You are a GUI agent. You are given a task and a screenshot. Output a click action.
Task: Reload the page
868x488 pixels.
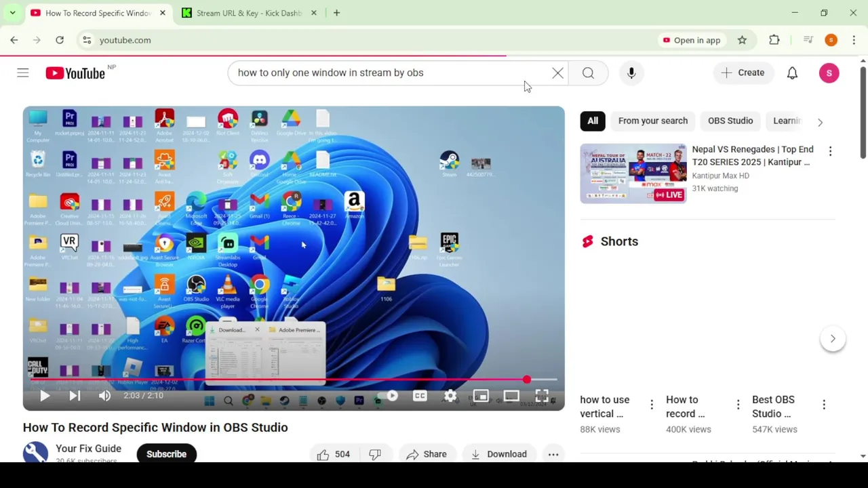pos(60,40)
